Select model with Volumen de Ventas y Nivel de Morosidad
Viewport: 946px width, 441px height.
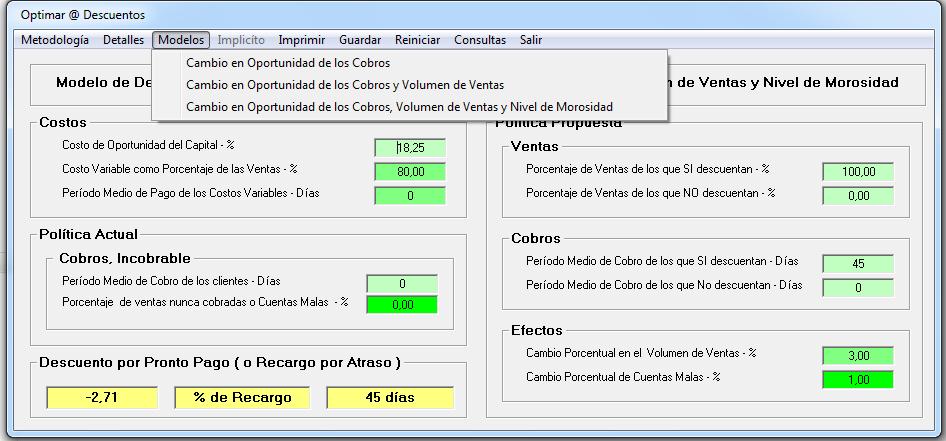tap(398, 106)
